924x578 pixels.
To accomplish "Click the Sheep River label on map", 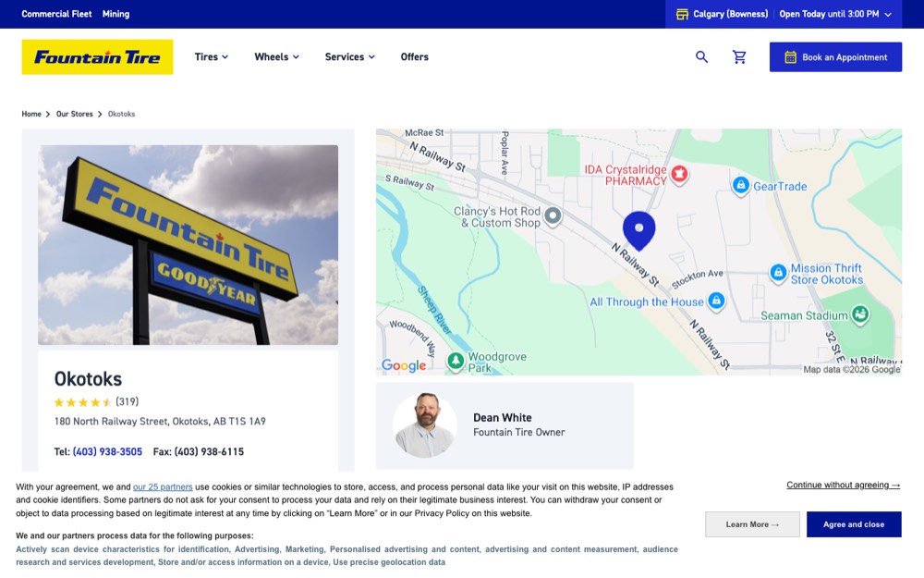I will coord(433,310).
